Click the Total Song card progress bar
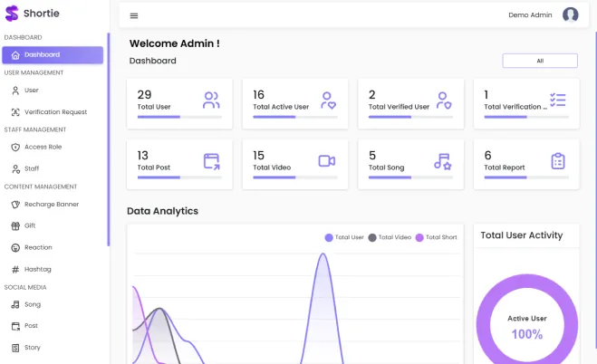This screenshot has height=364, width=597. tap(410, 177)
